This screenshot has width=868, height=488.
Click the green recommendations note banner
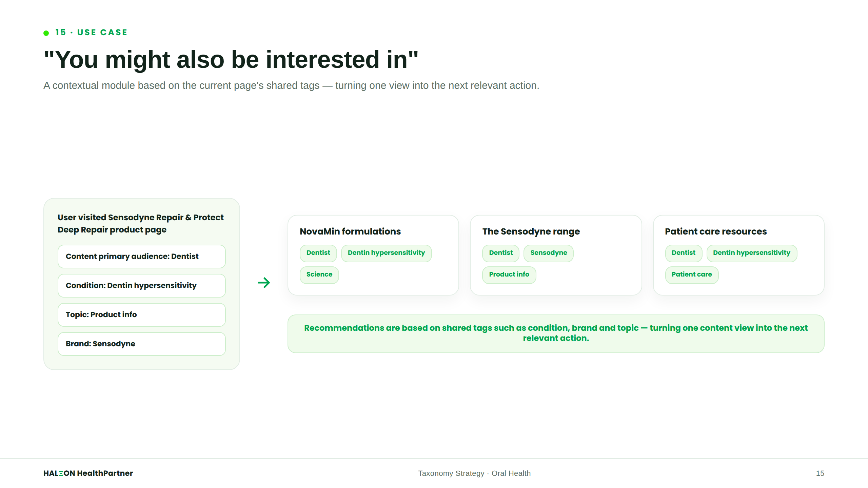click(556, 334)
